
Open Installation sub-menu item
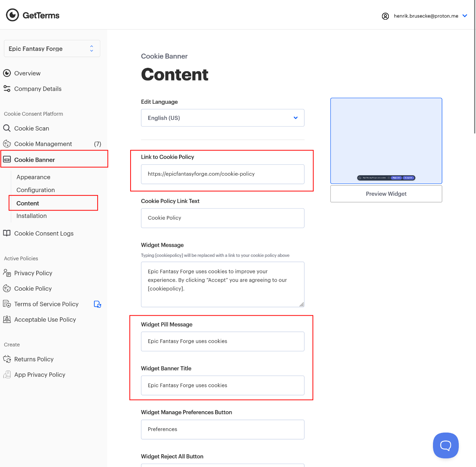[x=31, y=216]
